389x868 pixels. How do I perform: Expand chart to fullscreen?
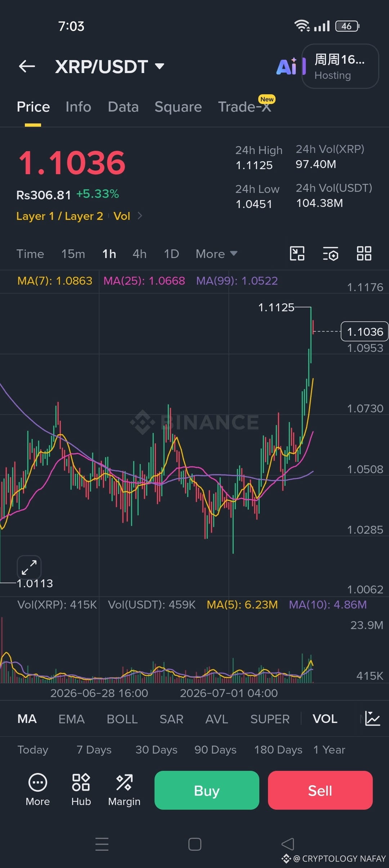(x=29, y=568)
